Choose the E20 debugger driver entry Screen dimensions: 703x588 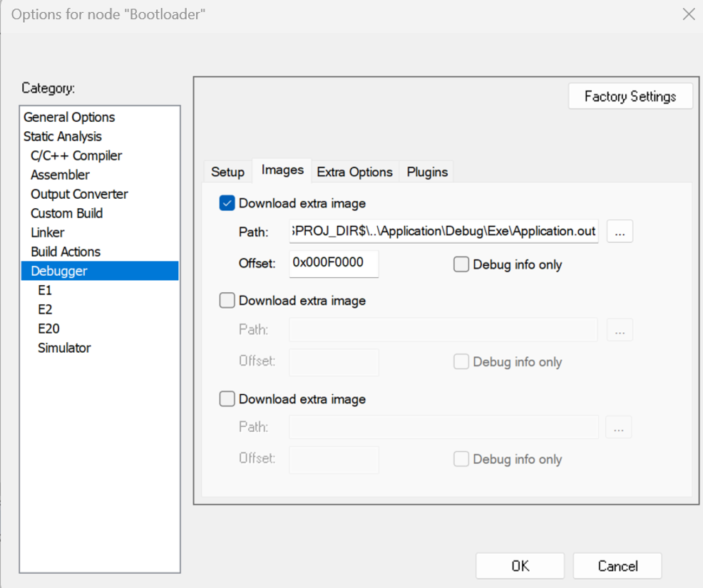tap(48, 329)
